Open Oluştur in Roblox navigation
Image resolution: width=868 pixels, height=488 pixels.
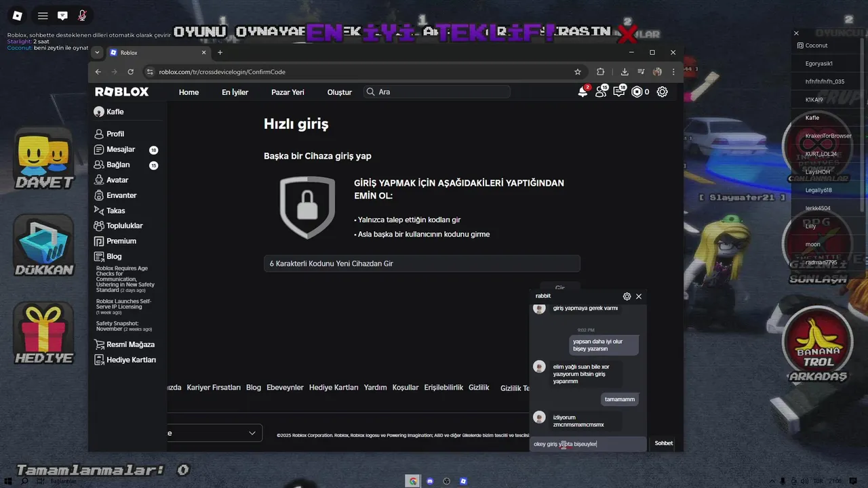tap(340, 92)
